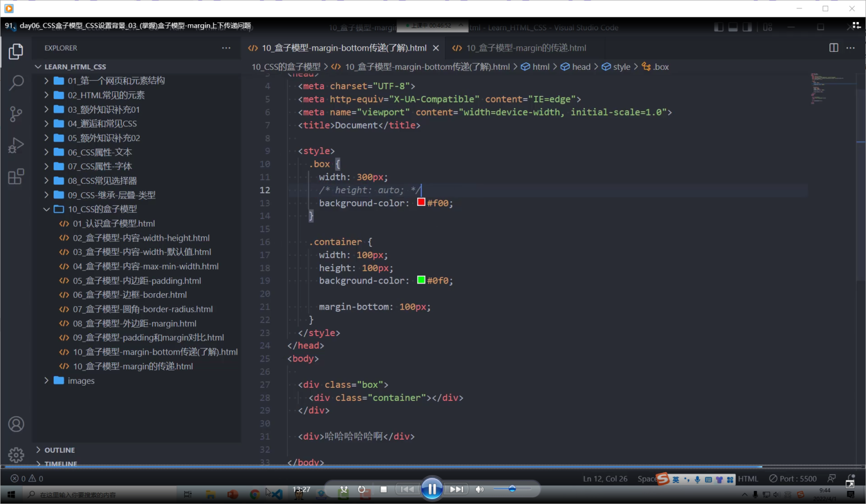Image resolution: width=866 pixels, height=504 pixels.
Task: Expand the OUTLINE section
Action: coord(59,450)
